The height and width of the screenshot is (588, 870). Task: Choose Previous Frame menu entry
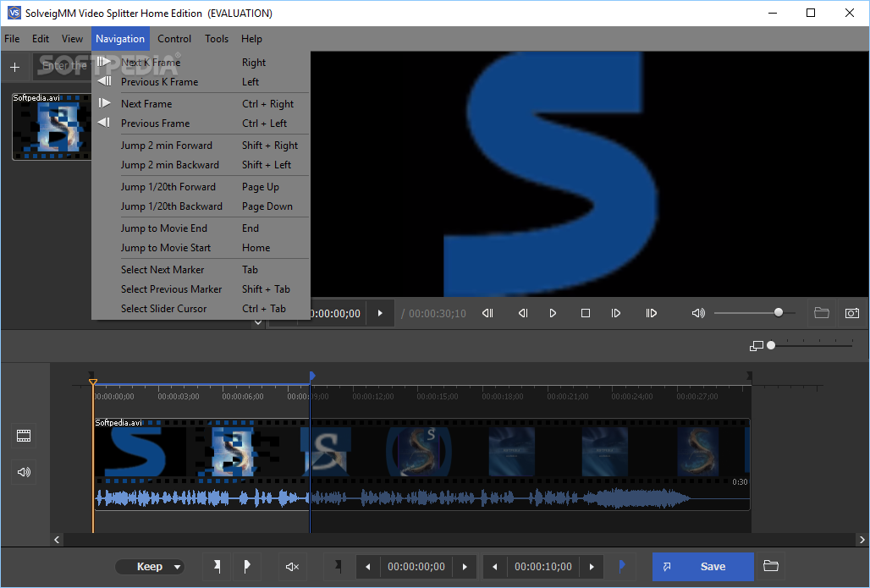(x=201, y=124)
